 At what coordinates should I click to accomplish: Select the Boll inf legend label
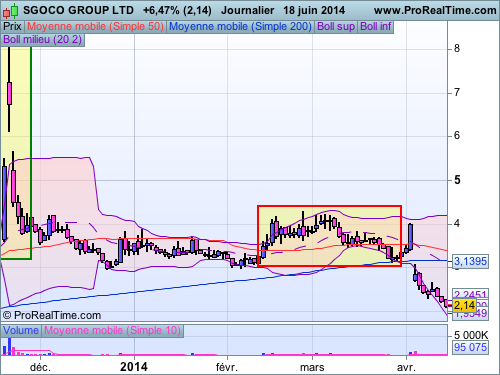376,26
